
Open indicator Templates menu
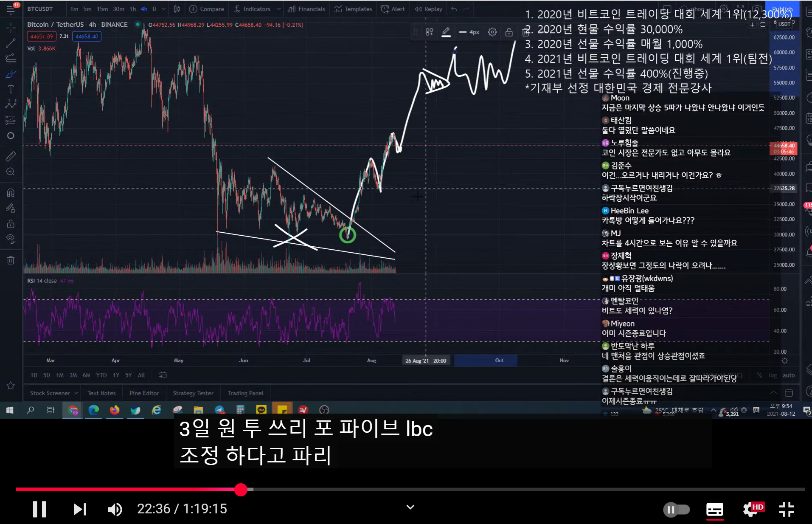pyautogui.click(x=353, y=9)
